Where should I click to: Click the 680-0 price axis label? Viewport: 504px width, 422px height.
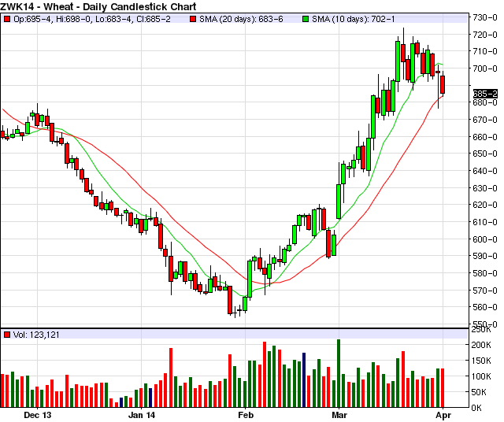[x=485, y=102]
